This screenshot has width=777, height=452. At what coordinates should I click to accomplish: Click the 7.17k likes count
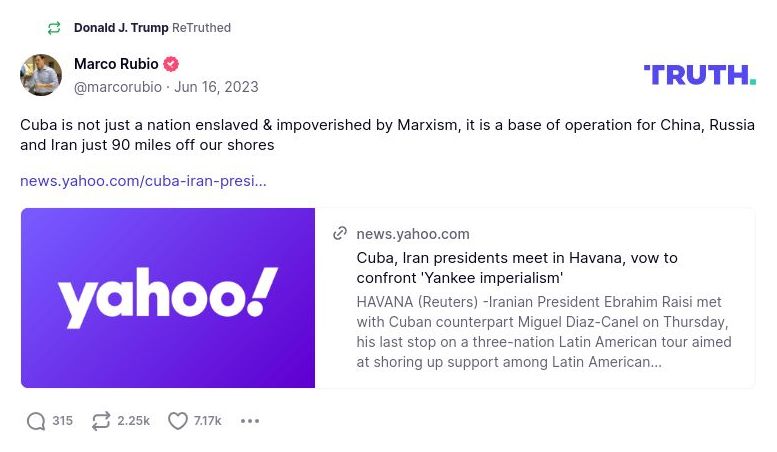coord(208,421)
